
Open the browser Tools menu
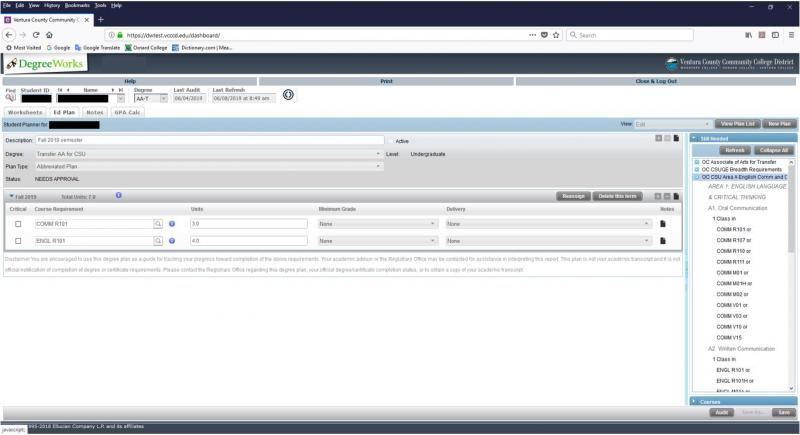[x=101, y=5]
